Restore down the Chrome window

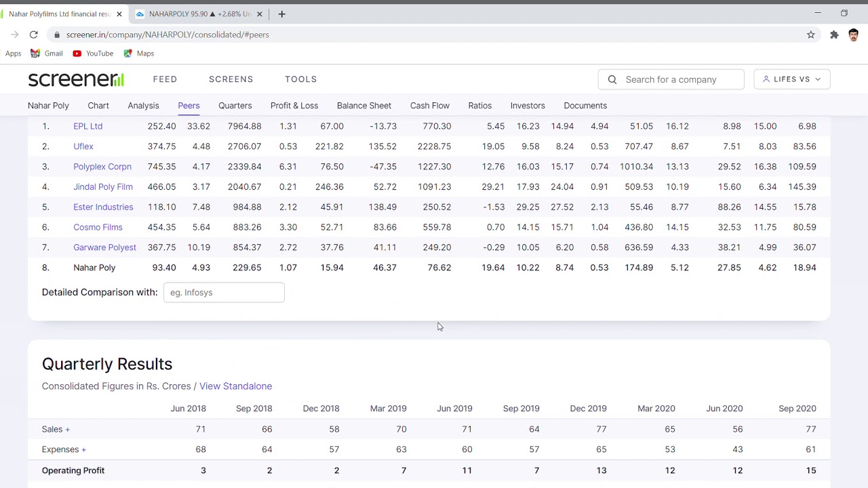(844, 13)
